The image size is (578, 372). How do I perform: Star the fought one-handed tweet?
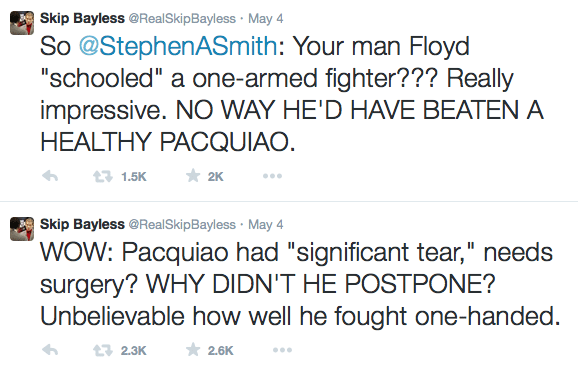pyautogui.click(x=193, y=350)
